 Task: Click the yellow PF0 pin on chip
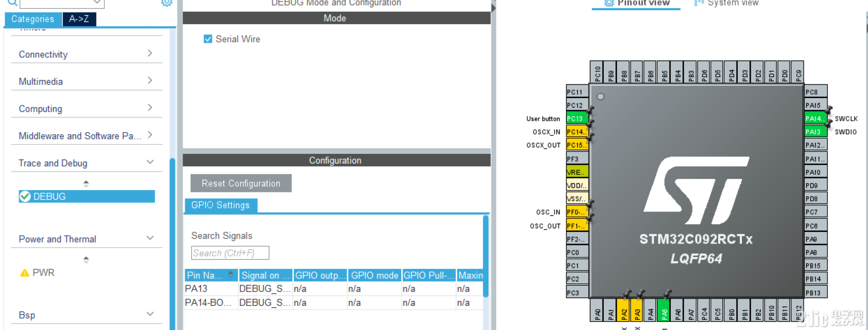click(577, 212)
